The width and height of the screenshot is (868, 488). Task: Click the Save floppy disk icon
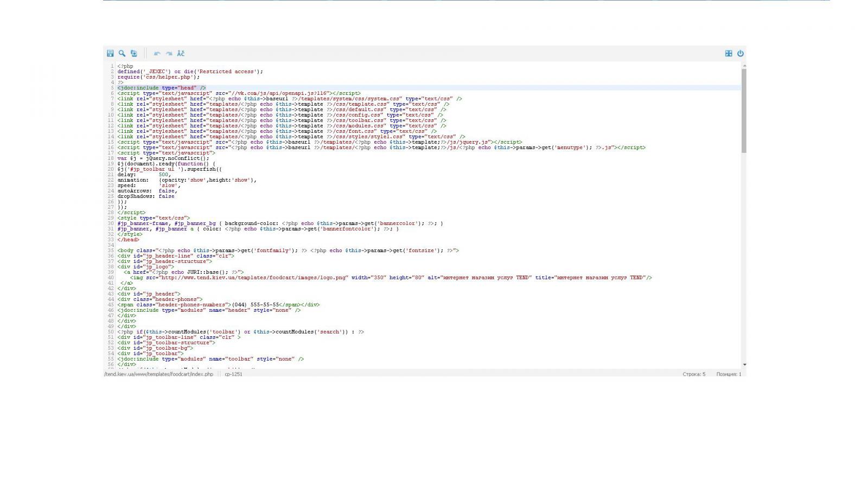110,53
